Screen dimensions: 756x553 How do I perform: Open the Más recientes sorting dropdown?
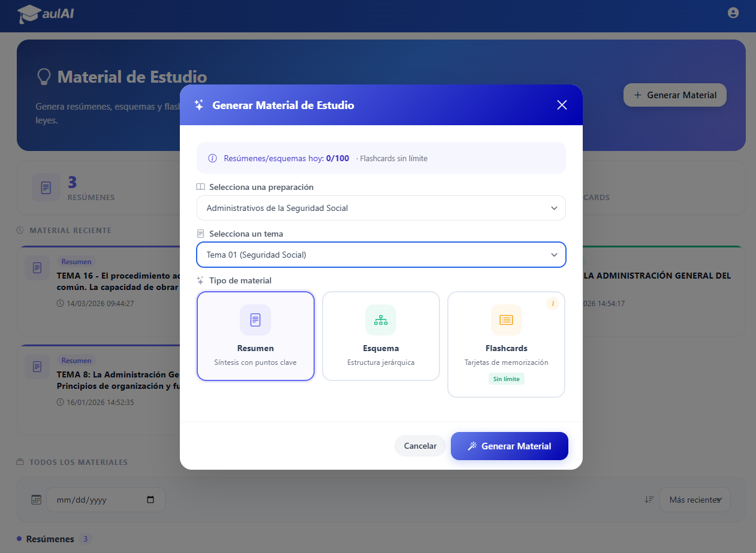[694, 499]
